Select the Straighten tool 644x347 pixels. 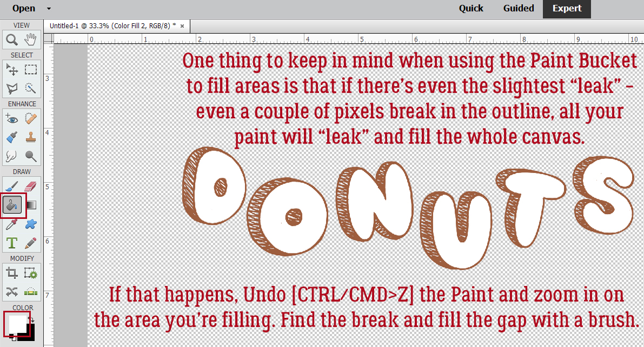click(31, 291)
